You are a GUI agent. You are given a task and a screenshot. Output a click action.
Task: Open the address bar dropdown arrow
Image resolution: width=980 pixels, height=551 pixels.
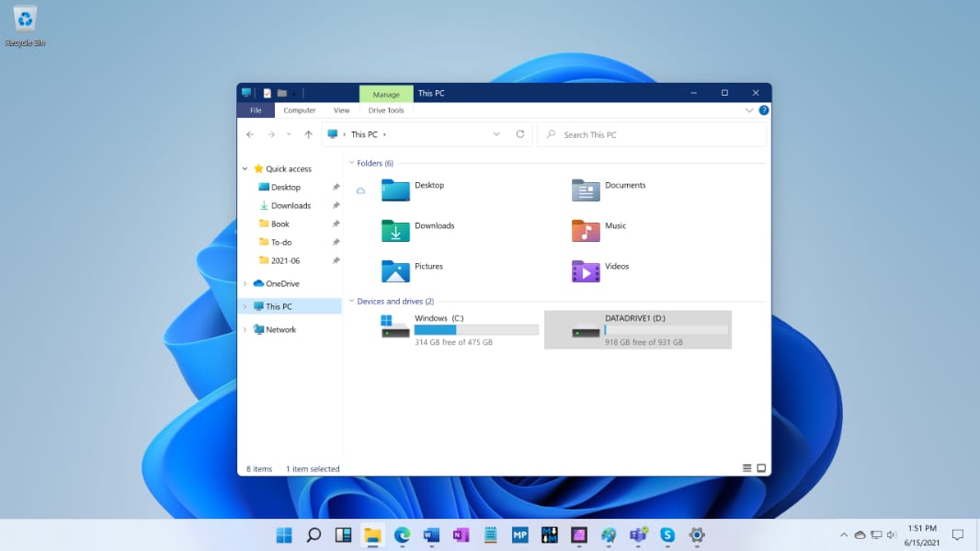coord(496,133)
